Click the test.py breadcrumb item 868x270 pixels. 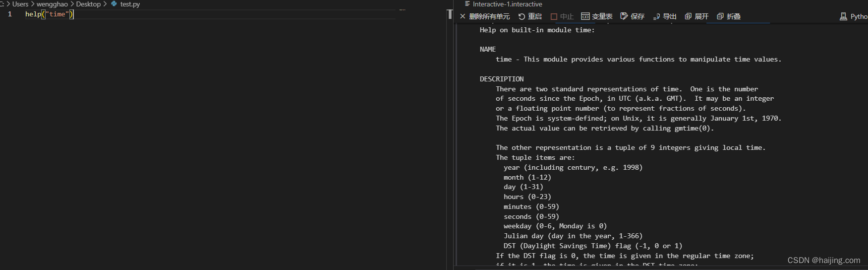(x=125, y=4)
